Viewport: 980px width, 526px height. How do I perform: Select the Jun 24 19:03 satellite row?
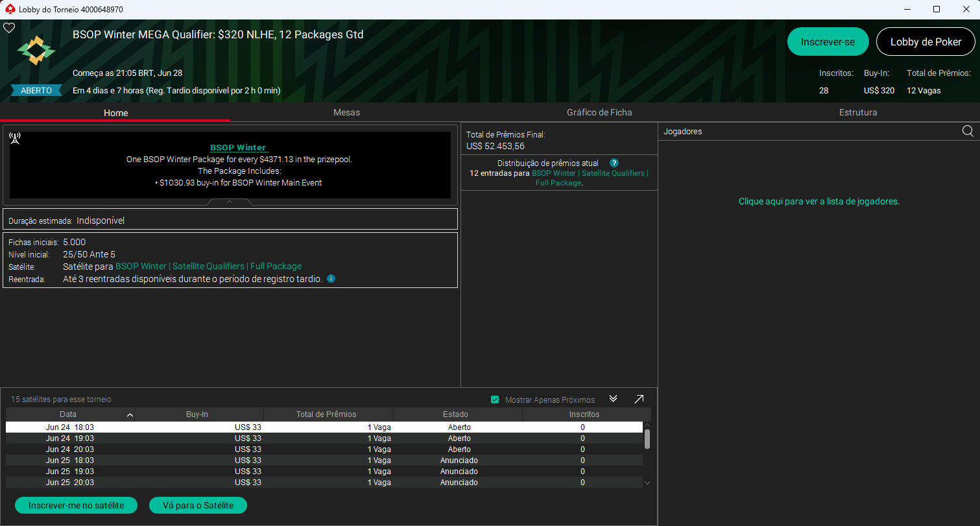tap(324, 438)
